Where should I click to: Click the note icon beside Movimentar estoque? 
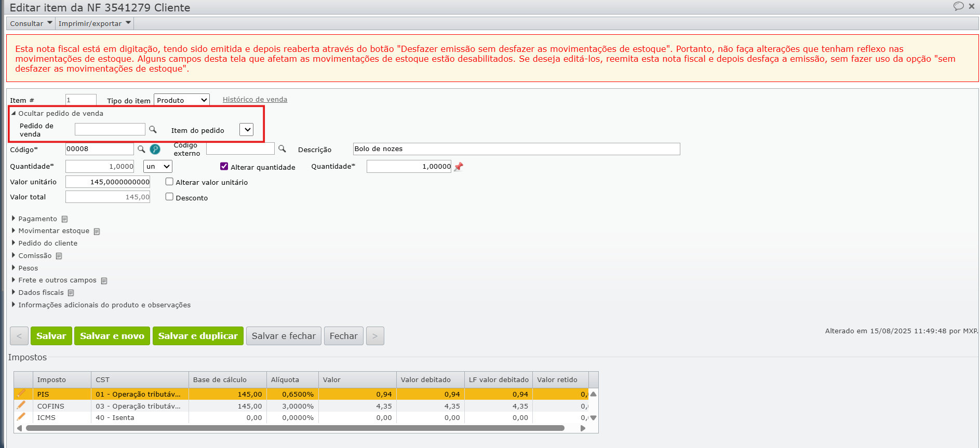click(x=97, y=232)
